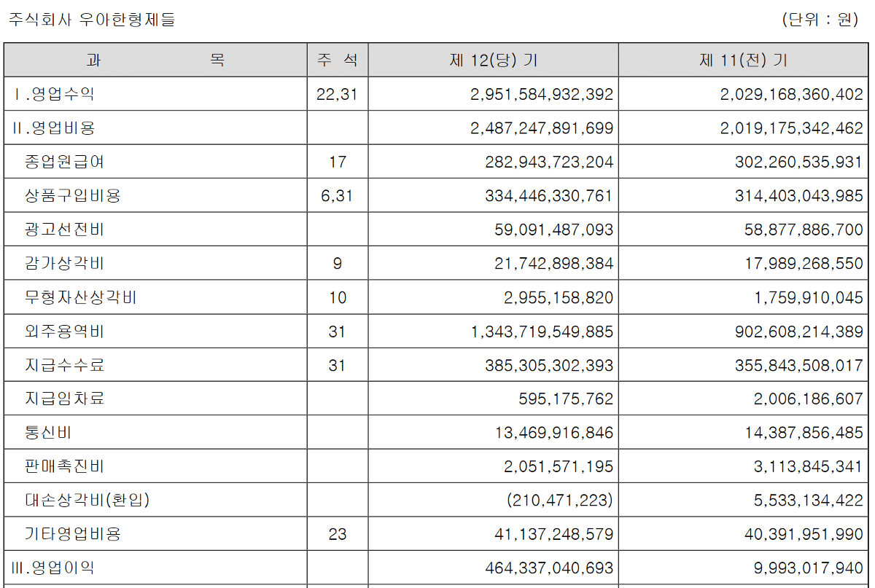Click the 제 11(전) 기 column header

pyautogui.click(x=743, y=60)
